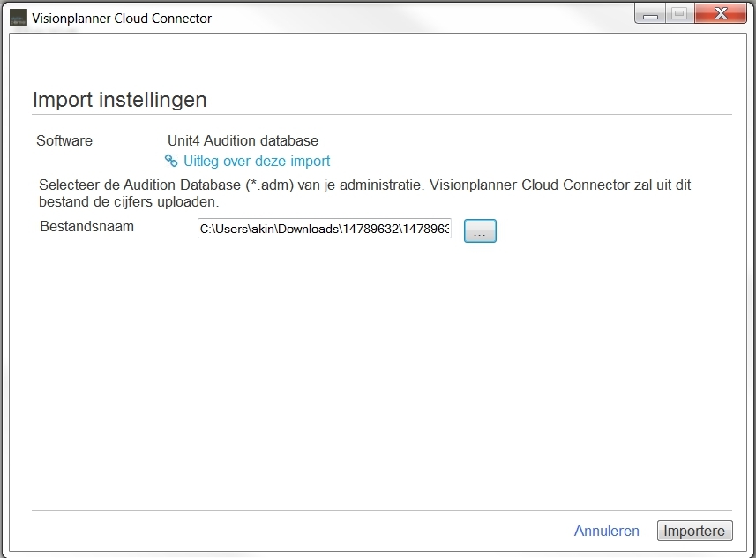Click the 'Bestandsnaam' label

click(86, 226)
